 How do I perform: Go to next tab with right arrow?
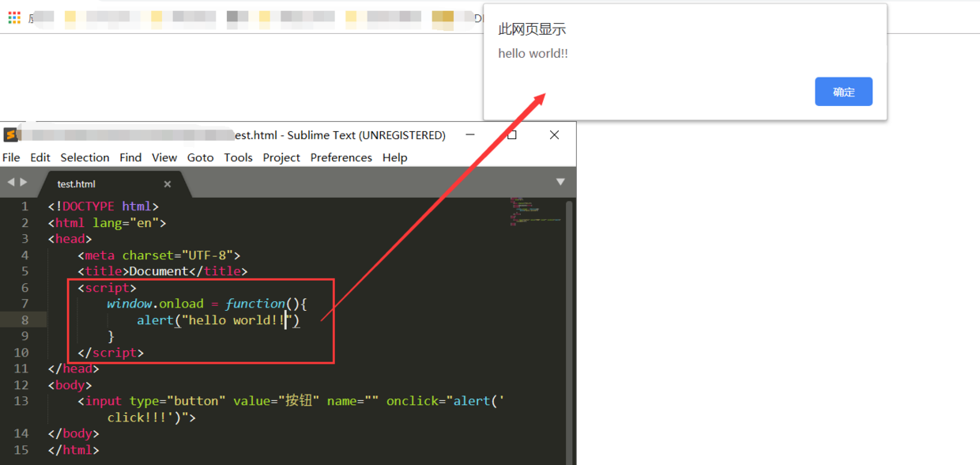click(x=24, y=182)
